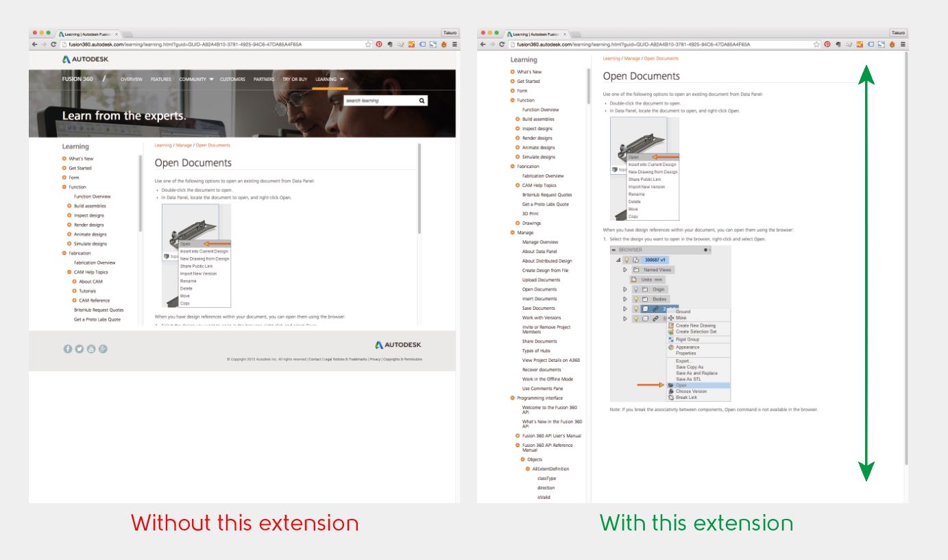Expand CAM Reference in the sidebar
Screen dimensions: 948x560
(74, 300)
